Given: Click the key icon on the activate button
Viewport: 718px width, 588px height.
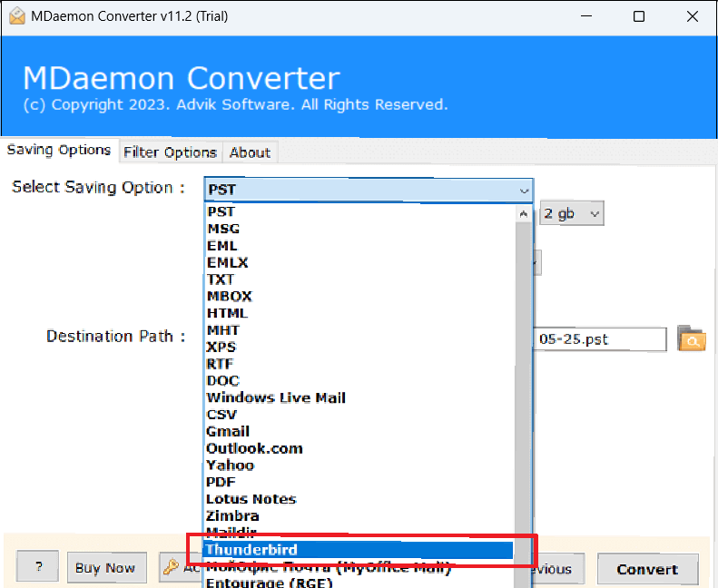Looking at the screenshot, I should click(x=172, y=567).
